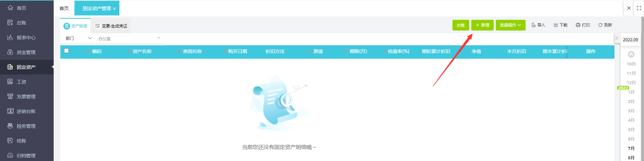Select 10月 in the period timeline
644x161 pixels.
pos(631,64)
